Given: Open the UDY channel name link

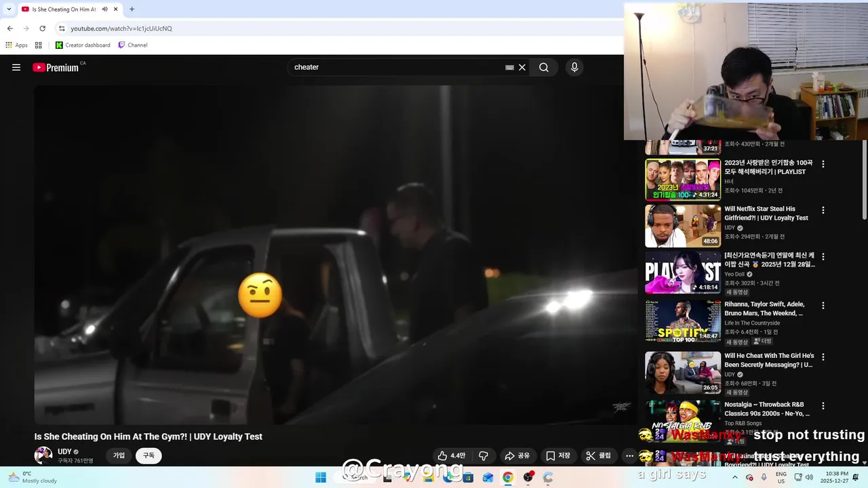Looking at the screenshot, I should 64,451.
